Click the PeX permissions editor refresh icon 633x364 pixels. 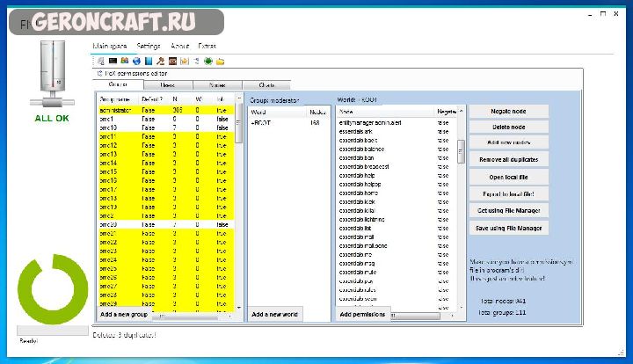tap(98, 73)
